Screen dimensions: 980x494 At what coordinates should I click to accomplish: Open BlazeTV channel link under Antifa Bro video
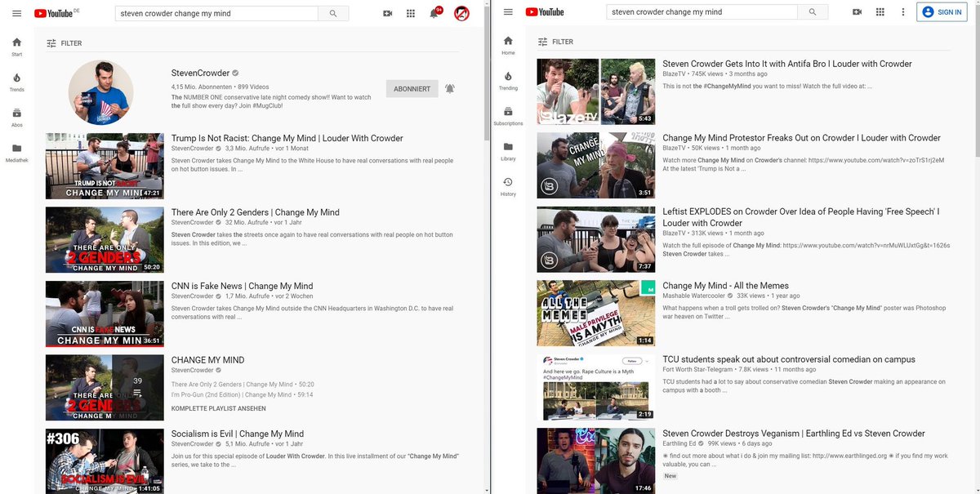pyautogui.click(x=674, y=73)
